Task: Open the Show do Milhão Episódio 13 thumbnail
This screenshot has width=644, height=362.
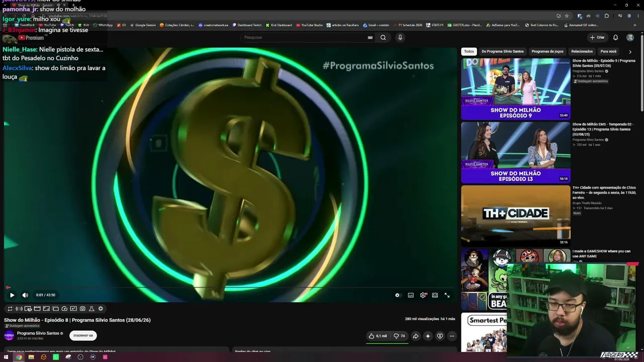Action: [x=516, y=152]
